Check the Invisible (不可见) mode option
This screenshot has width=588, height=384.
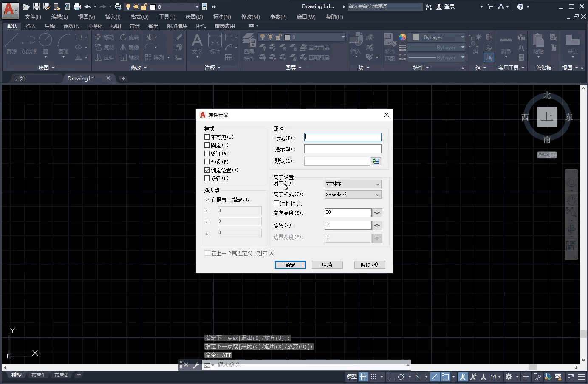207,137
